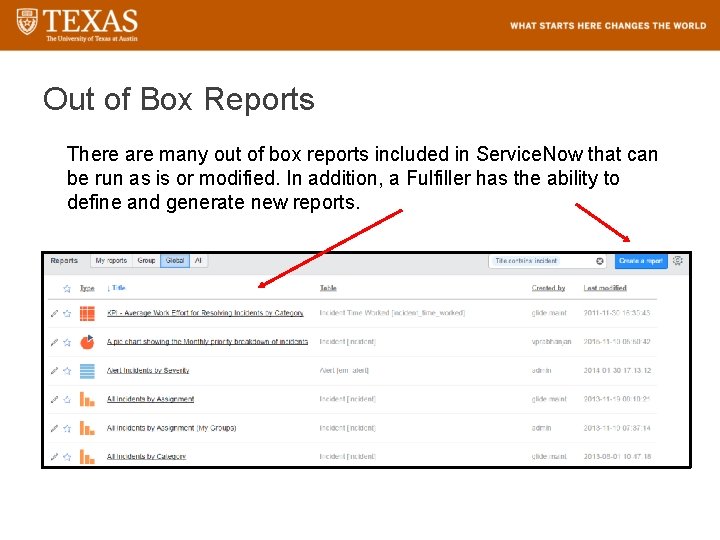Favorite the KPI Average Work Effort report with its star

pos(67,314)
